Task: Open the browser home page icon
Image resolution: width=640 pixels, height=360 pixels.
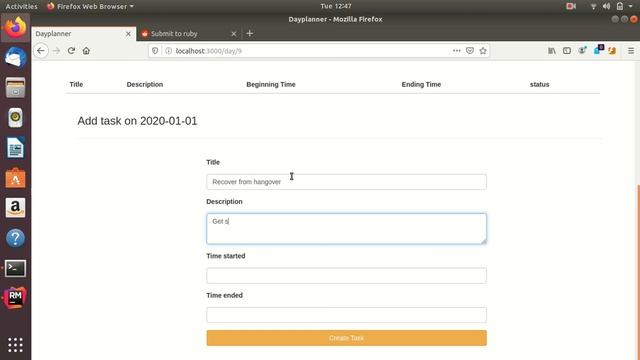Action: point(86,51)
